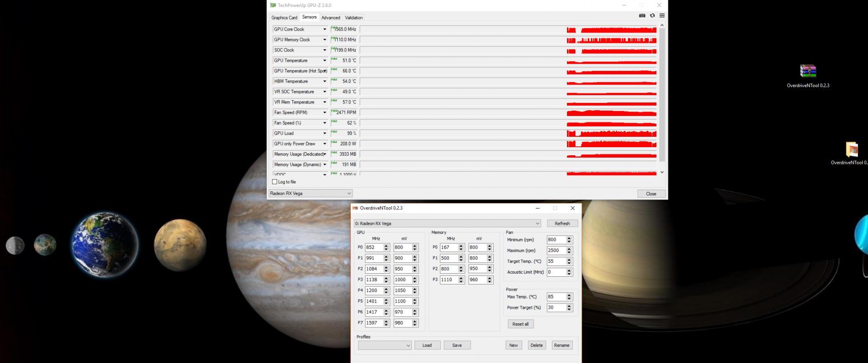Select the Sensors tab in GPU-Z
The image size is (868, 363).
coord(309,17)
